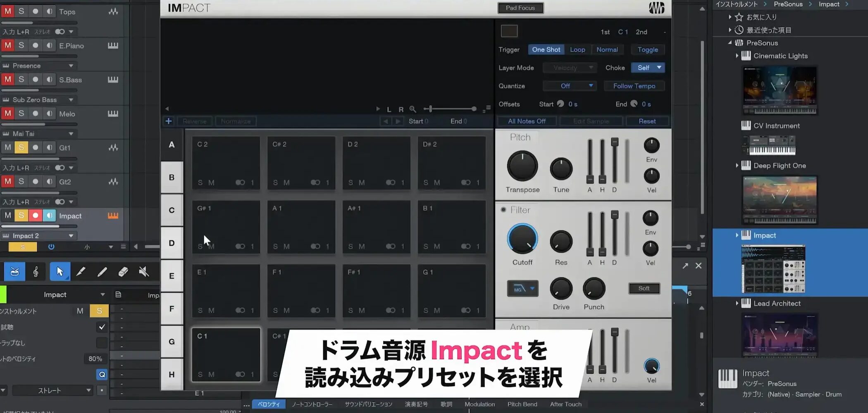Click the waveform zoom magnifier icon
The width and height of the screenshot is (868, 413).
[413, 109]
